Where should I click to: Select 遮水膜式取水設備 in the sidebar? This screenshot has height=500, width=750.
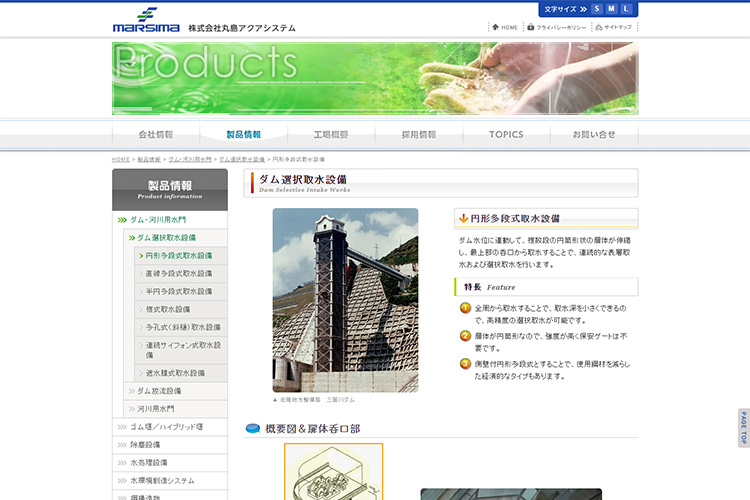click(181, 373)
